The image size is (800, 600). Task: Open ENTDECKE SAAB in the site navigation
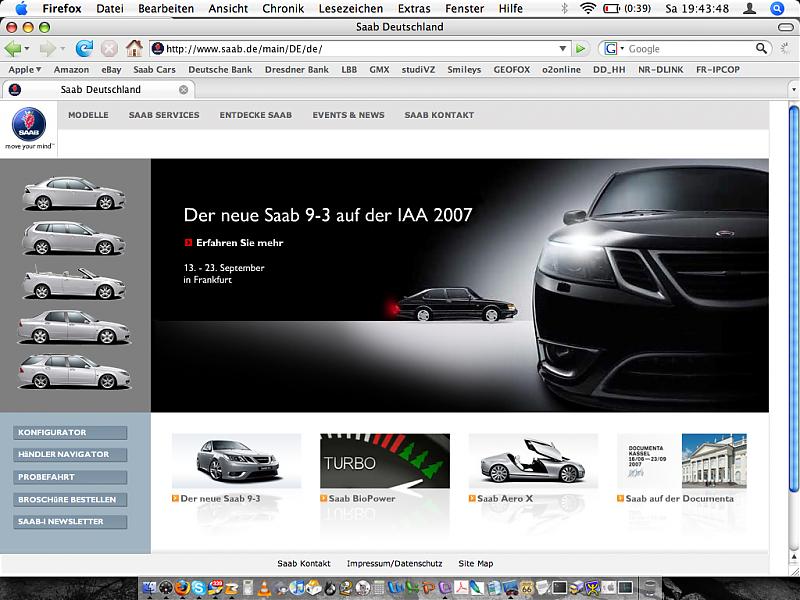tap(256, 115)
